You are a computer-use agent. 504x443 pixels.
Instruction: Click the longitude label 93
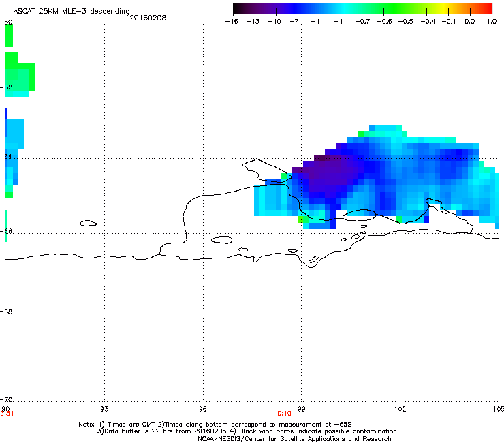pyautogui.click(x=104, y=409)
